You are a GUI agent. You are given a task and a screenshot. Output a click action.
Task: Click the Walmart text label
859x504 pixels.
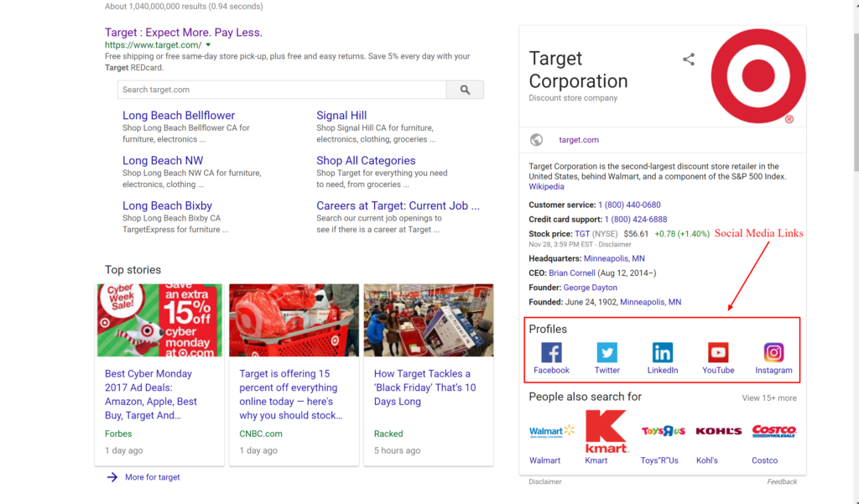(x=544, y=460)
